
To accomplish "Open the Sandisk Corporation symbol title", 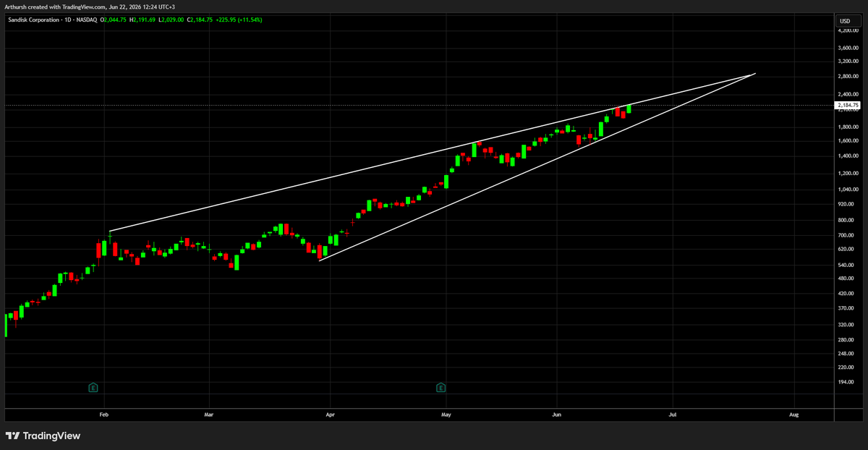I will point(35,20).
